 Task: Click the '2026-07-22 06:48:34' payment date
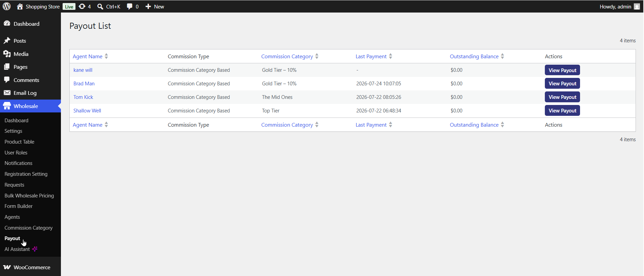pos(379,111)
